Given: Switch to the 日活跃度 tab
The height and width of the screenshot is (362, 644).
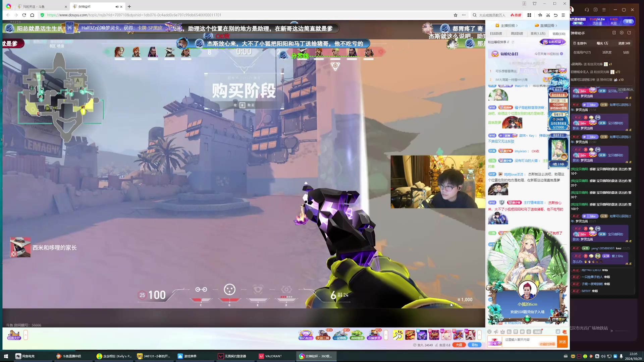Looking at the screenshot, I should pos(496,34).
